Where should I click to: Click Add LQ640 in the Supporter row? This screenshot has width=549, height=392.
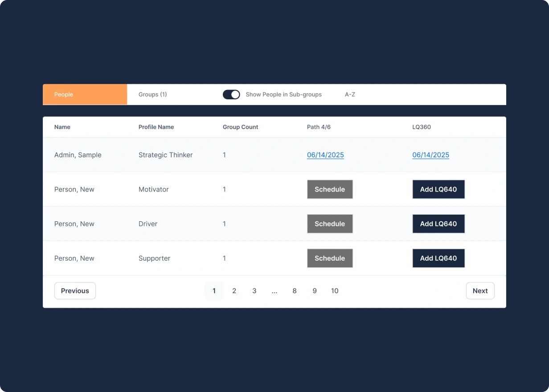(x=438, y=258)
